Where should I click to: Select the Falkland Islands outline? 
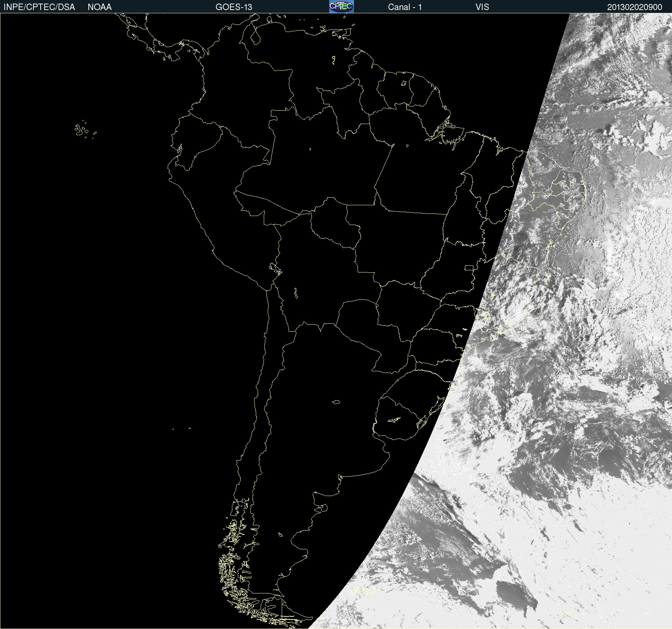(364, 591)
